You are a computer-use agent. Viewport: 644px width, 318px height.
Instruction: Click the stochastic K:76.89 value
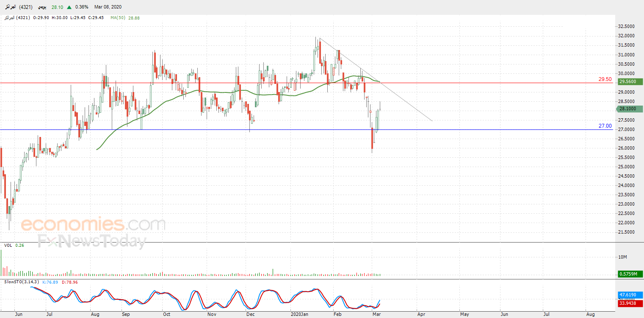(x=51, y=282)
